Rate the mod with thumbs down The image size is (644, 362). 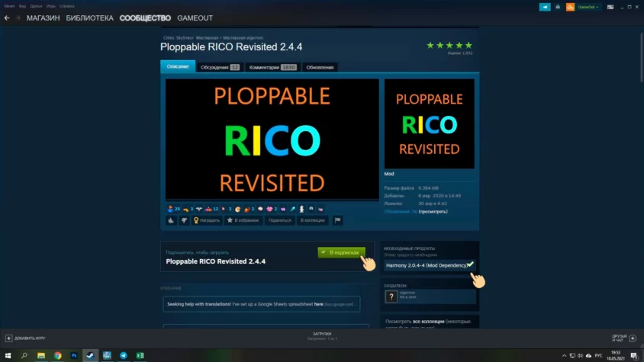pos(184,220)
